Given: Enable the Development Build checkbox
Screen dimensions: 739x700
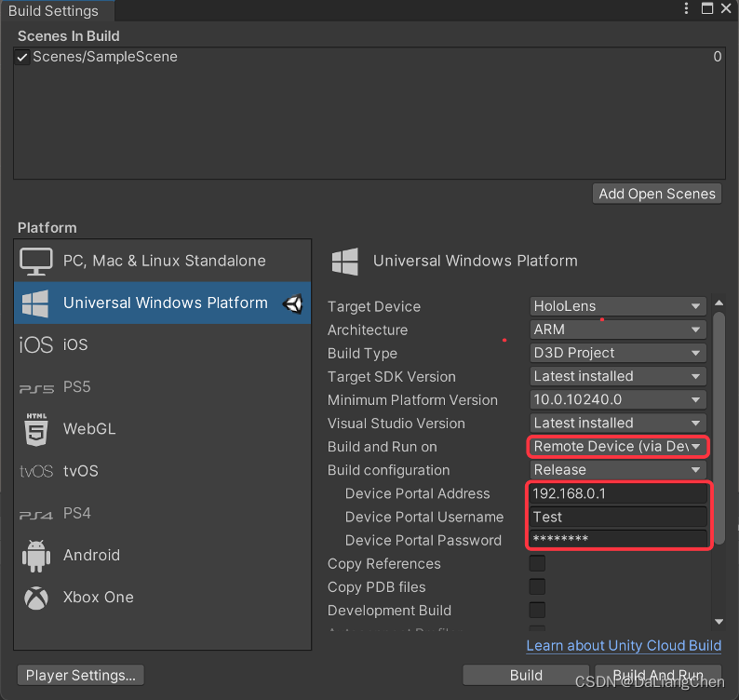Looking at the screenshot, I should click(537, 610).
